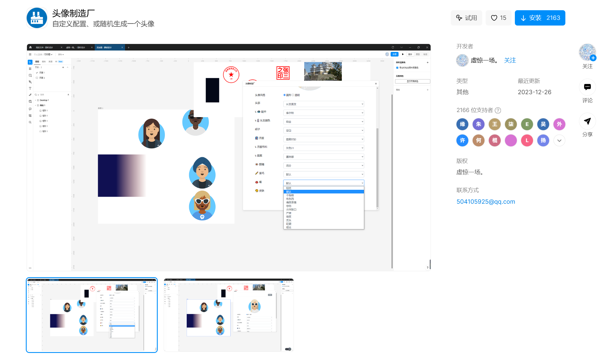Click the 显示页面颜色 color swatch

pyautogui.click(x=412, y=81)
